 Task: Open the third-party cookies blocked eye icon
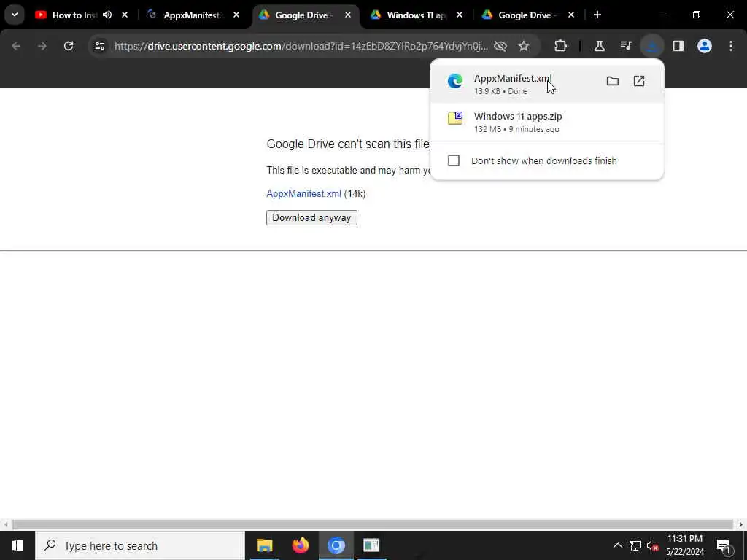[500, 46]
